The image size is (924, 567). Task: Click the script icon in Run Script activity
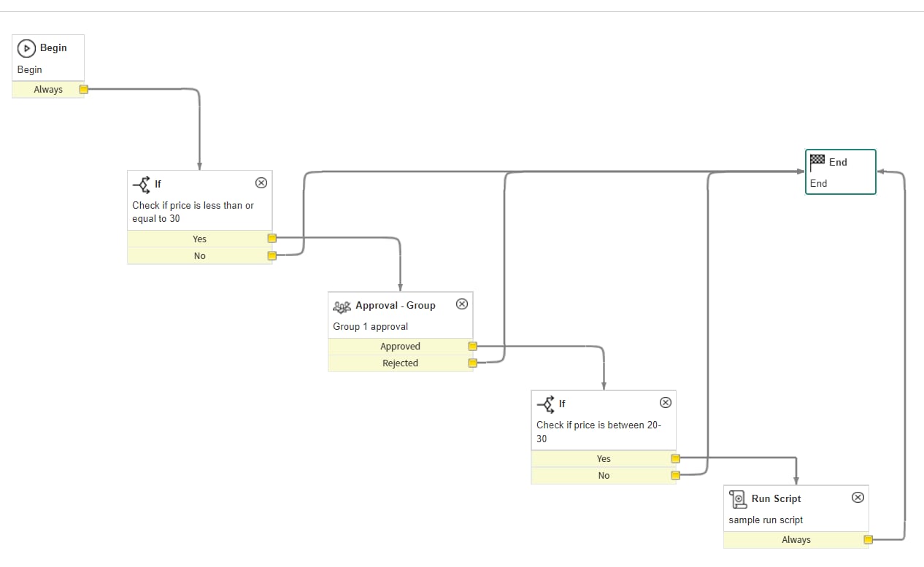click(x=738, y=499)
